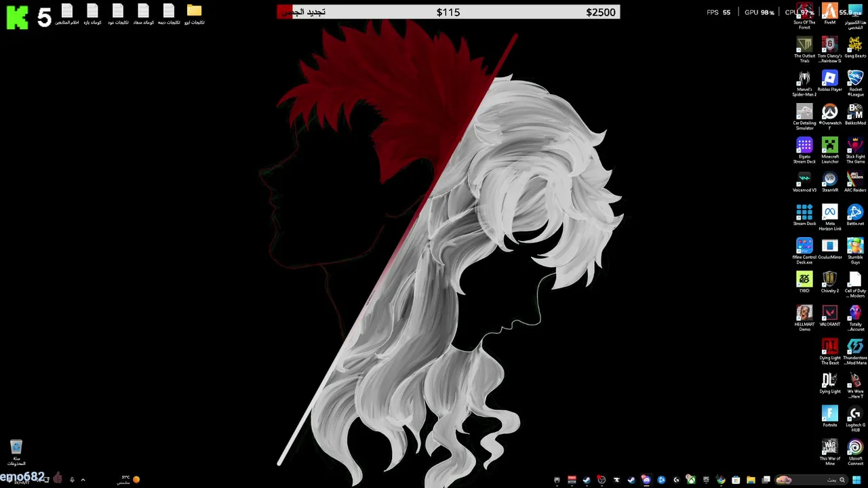Launch the We Were Here icon
868x488 pixels.
855,385
